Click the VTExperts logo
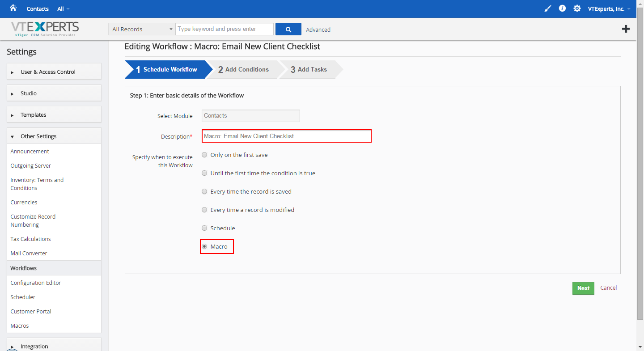 45,29
